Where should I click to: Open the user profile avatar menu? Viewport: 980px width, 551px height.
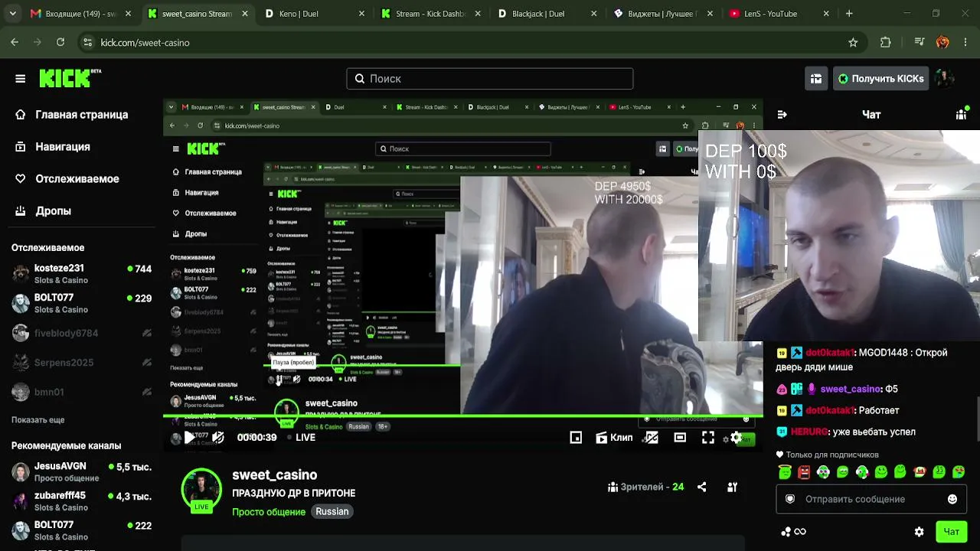tap(945, 79)
